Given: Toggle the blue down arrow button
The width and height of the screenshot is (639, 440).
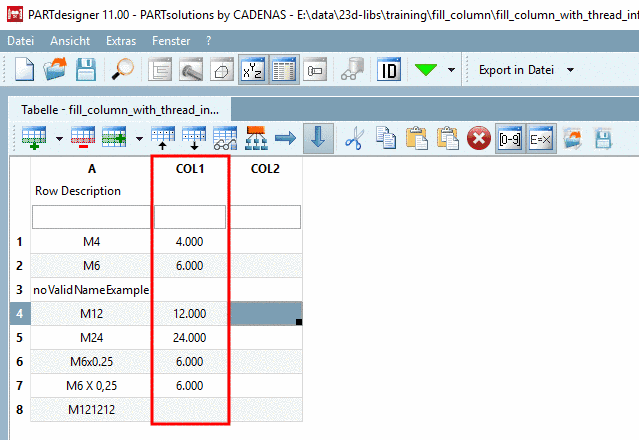Looking at the screenshot, I should click(318, 138).
